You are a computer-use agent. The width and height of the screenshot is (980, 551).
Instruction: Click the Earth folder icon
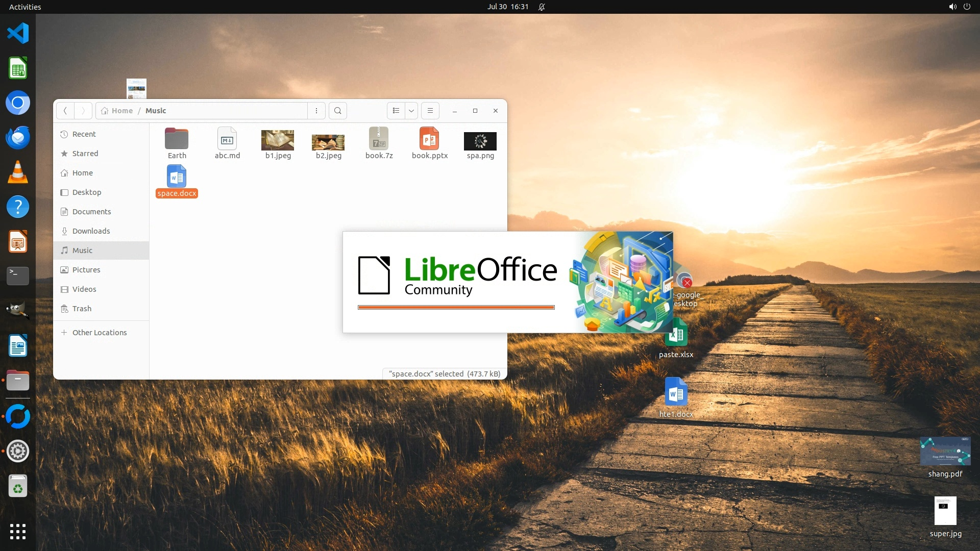(177, 139)
